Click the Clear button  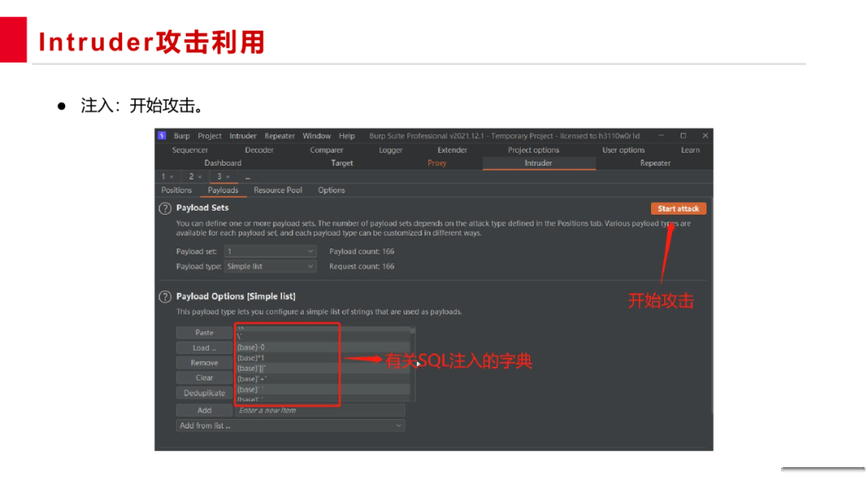click(204, 378)
